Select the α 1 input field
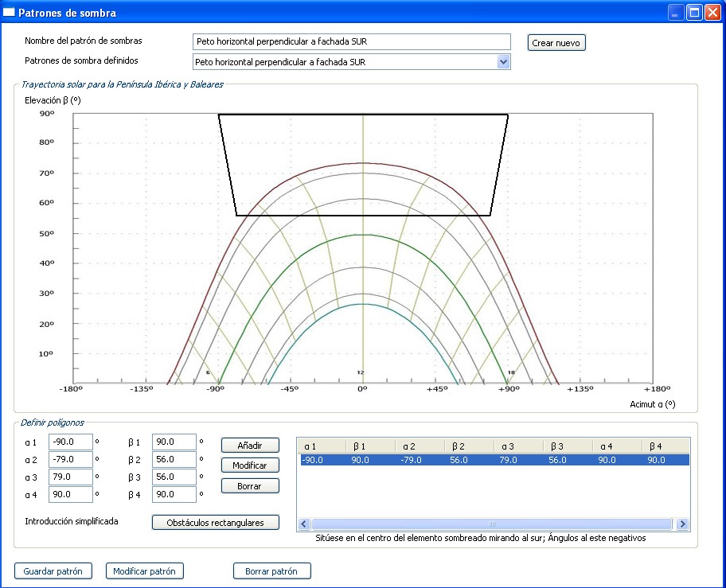Viewport: 726px width, 588px height. [71, 442]
